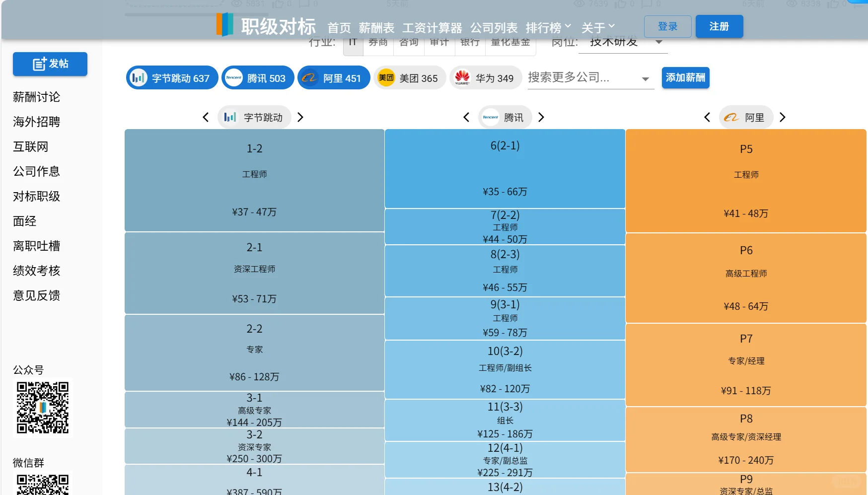This screenshot has height=495, width=868.
Task: Click the 注册 button
Action: (719, 26)
